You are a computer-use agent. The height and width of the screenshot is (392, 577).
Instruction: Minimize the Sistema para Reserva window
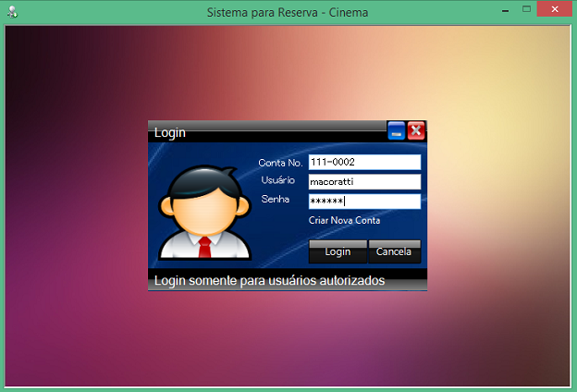[x=506, y=9]
